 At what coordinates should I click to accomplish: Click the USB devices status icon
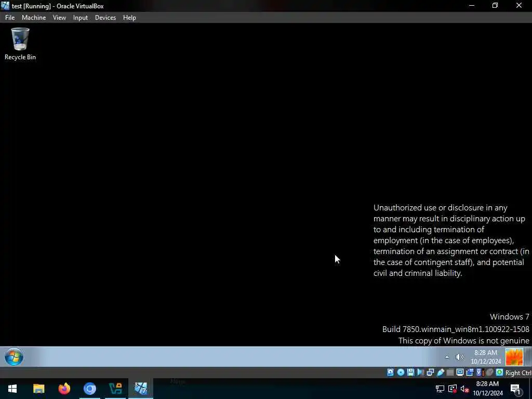tap(441, 373)
